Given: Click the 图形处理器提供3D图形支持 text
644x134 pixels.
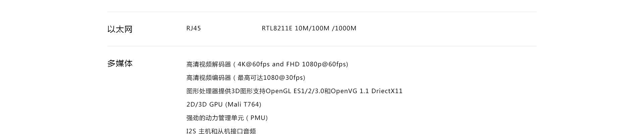Looking at the screenshot, I should click(226, 91).
